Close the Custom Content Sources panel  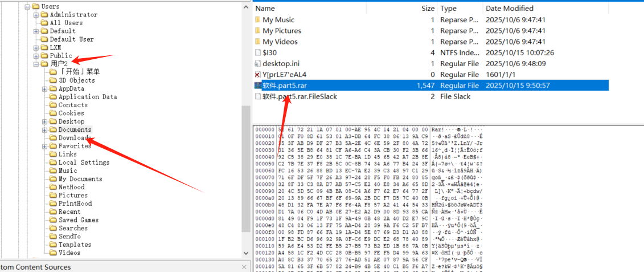tap(245, 267)
